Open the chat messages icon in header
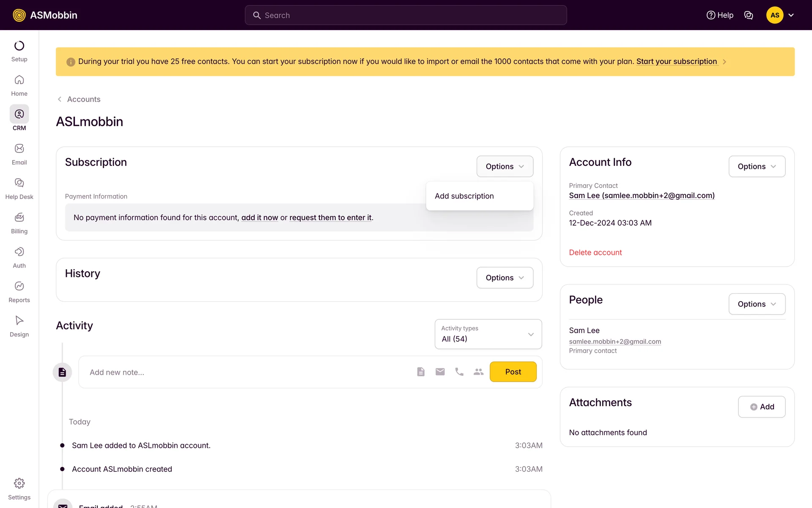Viewport: 812px width, 508px height. [x=748, y=15]
